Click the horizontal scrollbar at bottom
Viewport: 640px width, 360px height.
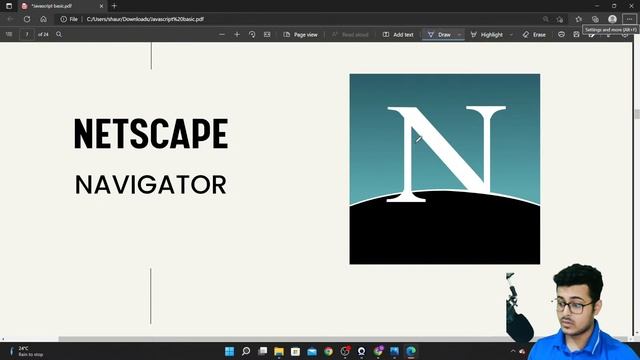343,339
